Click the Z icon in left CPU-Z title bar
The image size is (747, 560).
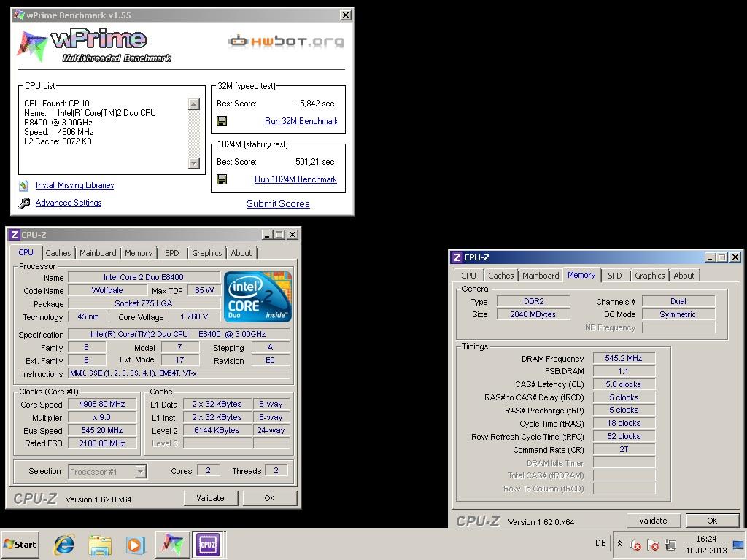click(x=14, y=235)
